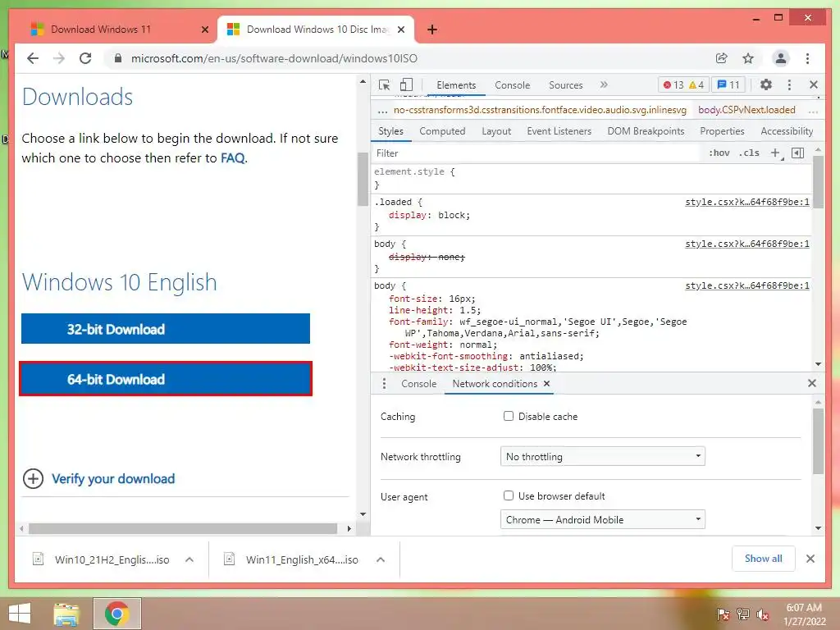Bookmark this page with star icon
The image size is (840, 630).
(748, 58)
